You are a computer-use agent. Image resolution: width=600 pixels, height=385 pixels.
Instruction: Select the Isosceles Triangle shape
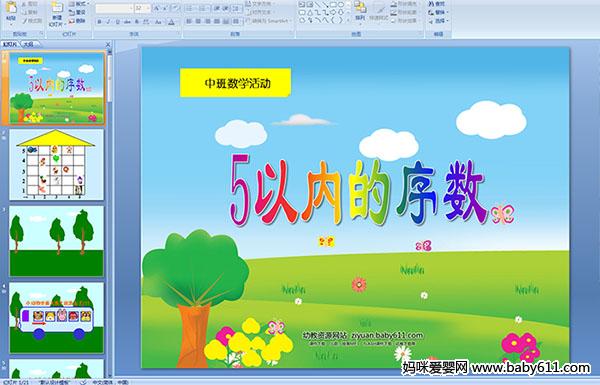click(x=310, y=12)
